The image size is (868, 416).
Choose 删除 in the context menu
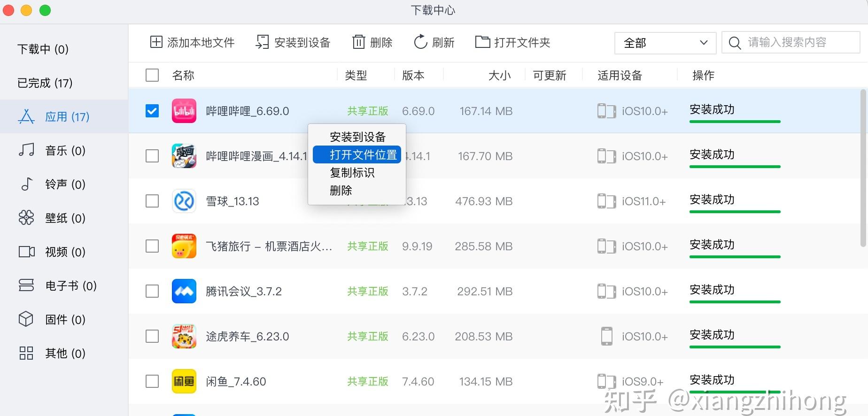pyautogui.click(x=341, y=190)
